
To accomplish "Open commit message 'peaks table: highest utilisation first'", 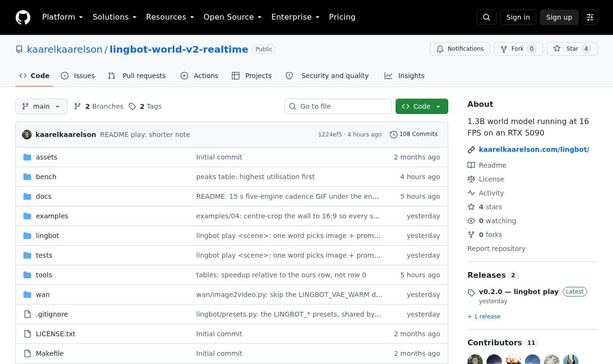I will click(255, 177).
